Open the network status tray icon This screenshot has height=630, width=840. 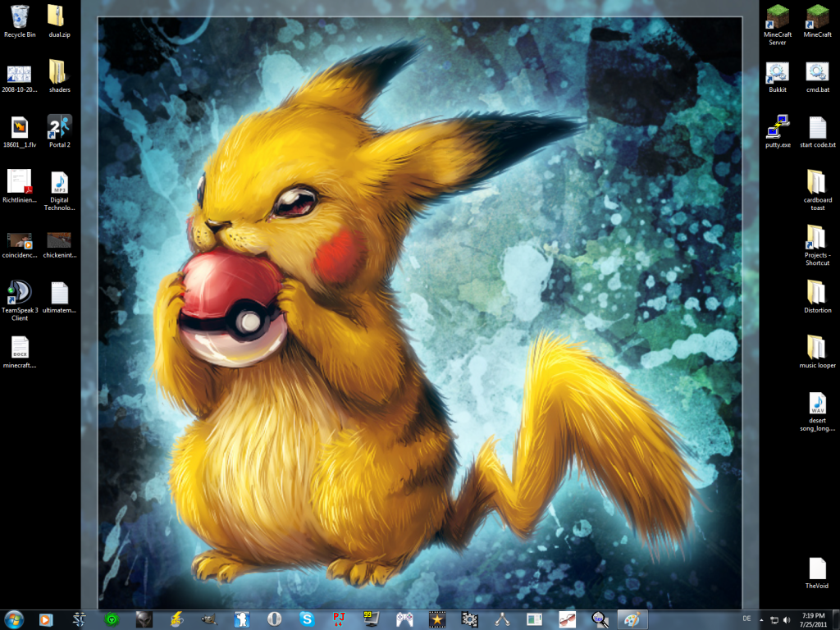click(774, 620)
